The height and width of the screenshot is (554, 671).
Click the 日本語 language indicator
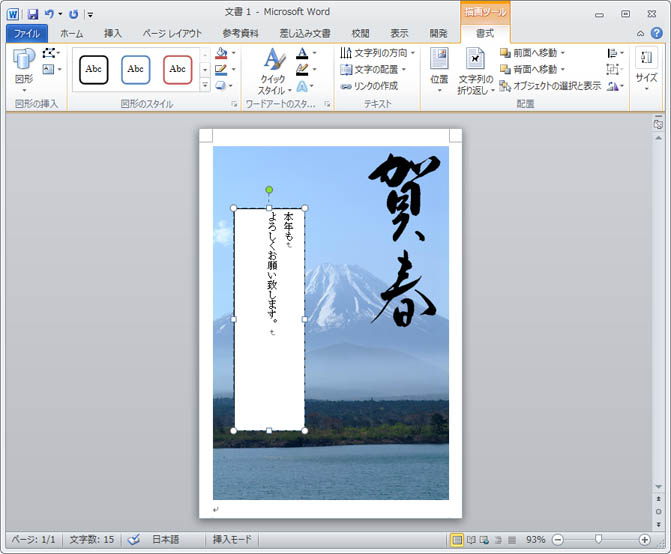[x=165, y=540]
